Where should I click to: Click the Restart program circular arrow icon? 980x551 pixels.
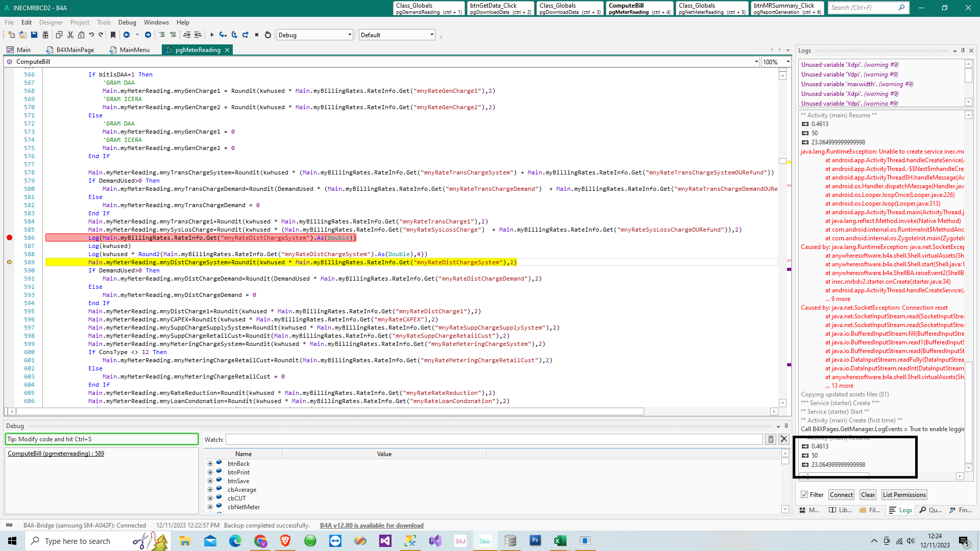(x=267, y=35)
